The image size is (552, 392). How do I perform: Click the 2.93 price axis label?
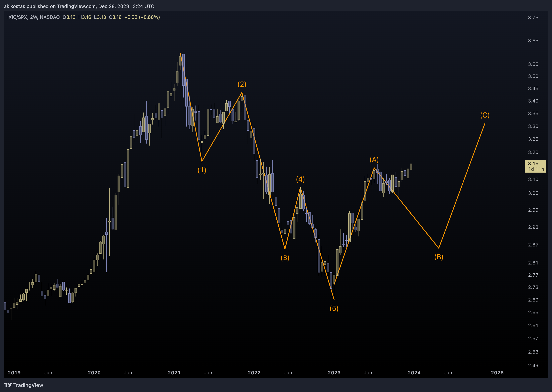(533, 227)
